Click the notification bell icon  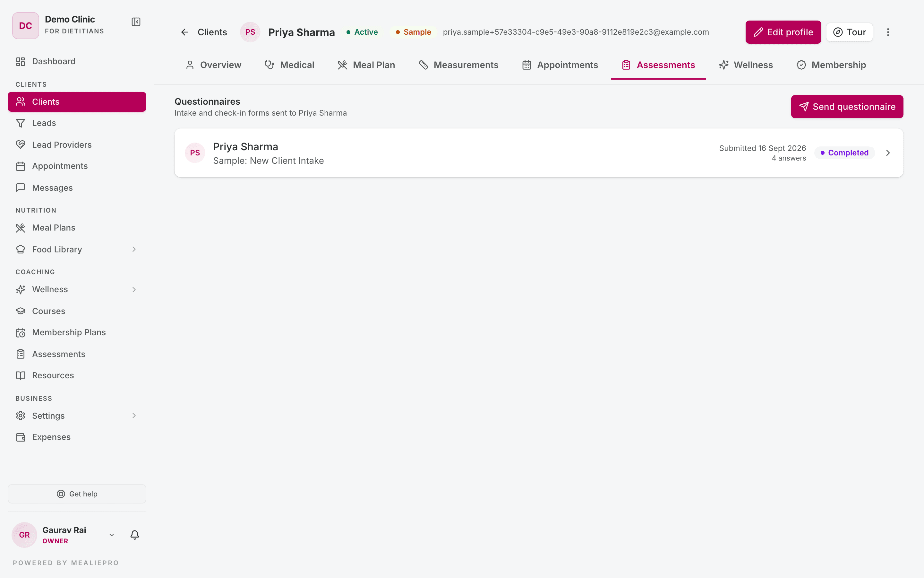coord(135,535)
